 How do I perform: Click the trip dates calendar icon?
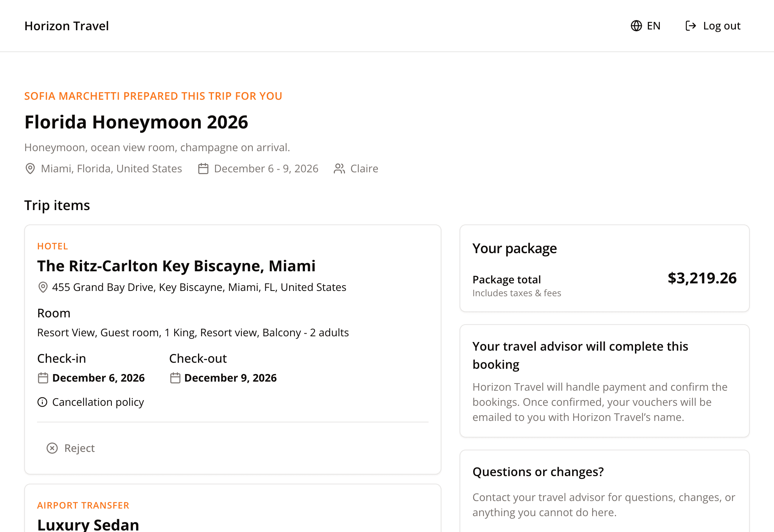tap(203, 169)
